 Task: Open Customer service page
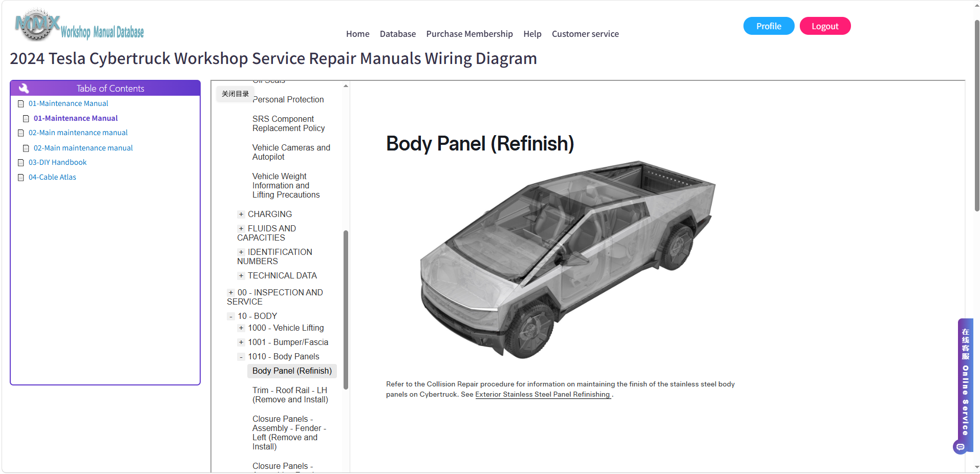pyautogui.click(x=585, y=34)
